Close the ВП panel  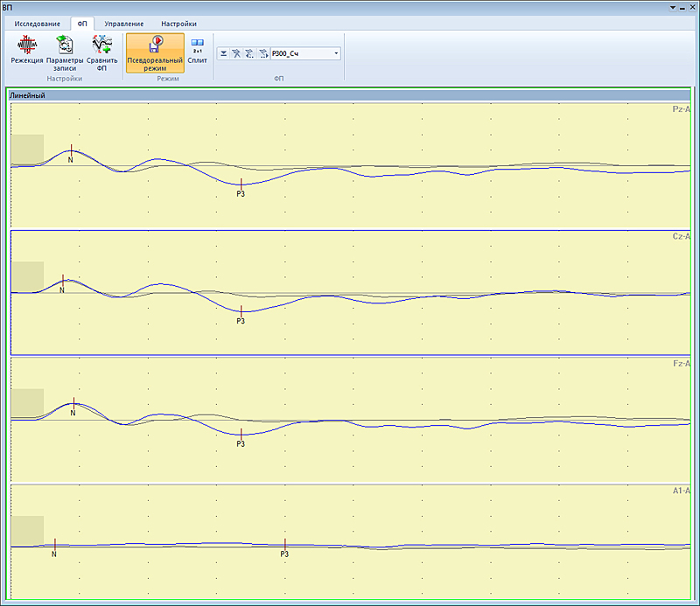[x=692, y=8]
